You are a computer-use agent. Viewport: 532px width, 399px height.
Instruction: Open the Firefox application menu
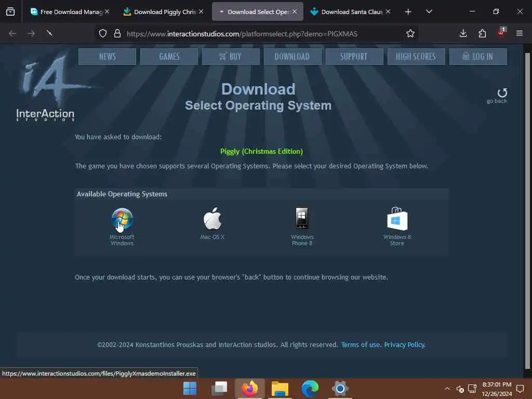pyautogui.click(x=520, y=33)
